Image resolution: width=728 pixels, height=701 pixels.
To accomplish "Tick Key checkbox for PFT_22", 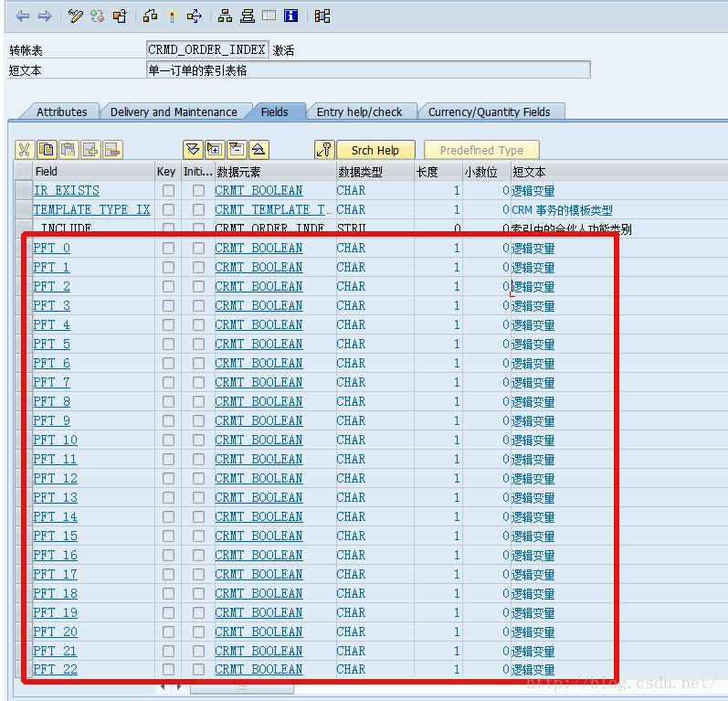I will (x=169, y=669).
